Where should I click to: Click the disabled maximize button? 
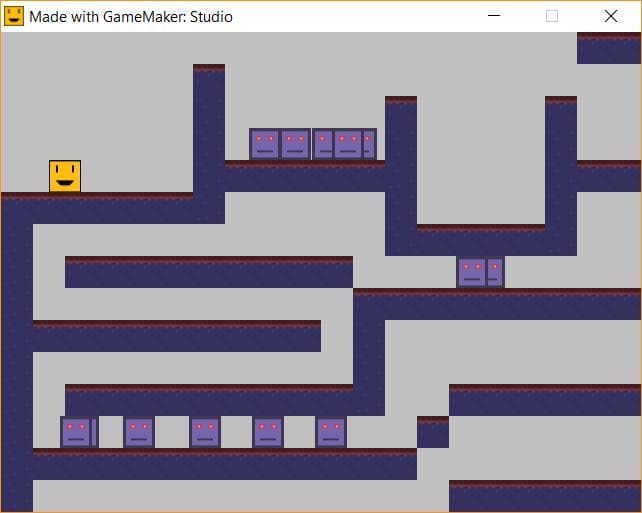[552, 16]
